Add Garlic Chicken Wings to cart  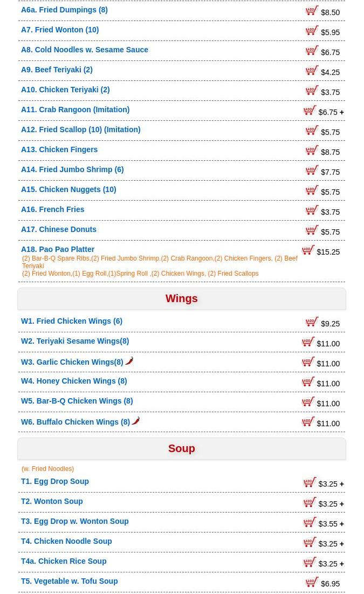[x=308, y=361]
